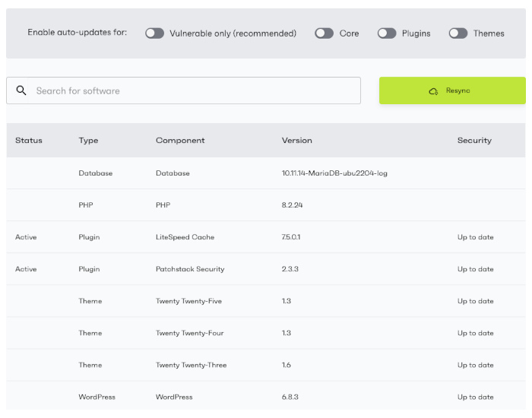Click the Component column header
This screenshot has width=532, height=418.
tap(180, 141)
